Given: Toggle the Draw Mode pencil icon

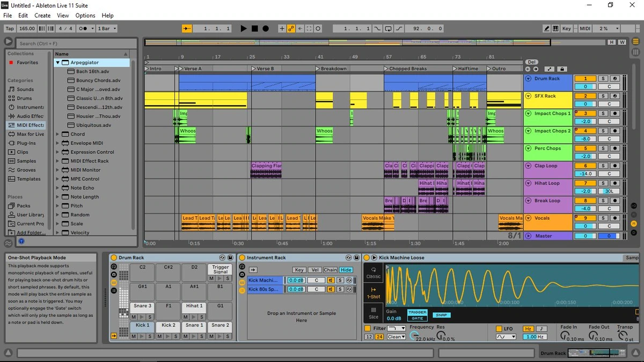Looking at the screenshot, I should (546, 28).
